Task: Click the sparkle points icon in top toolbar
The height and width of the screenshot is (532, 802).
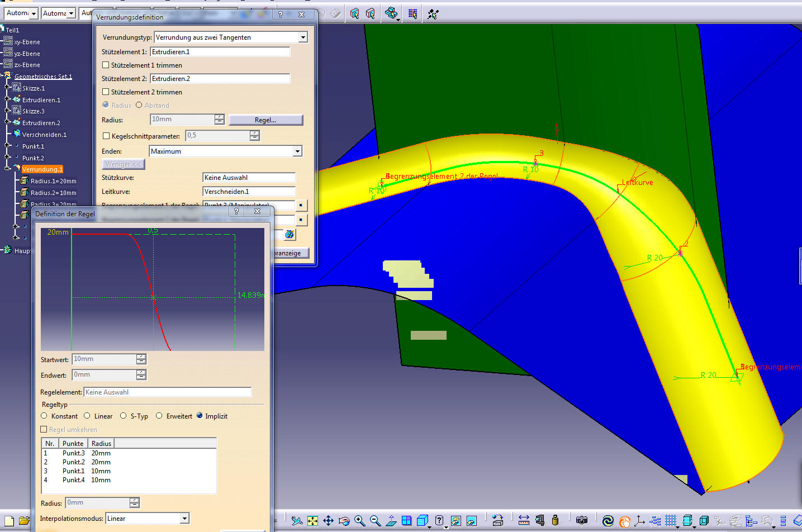Action: click(x=433, y=13)
